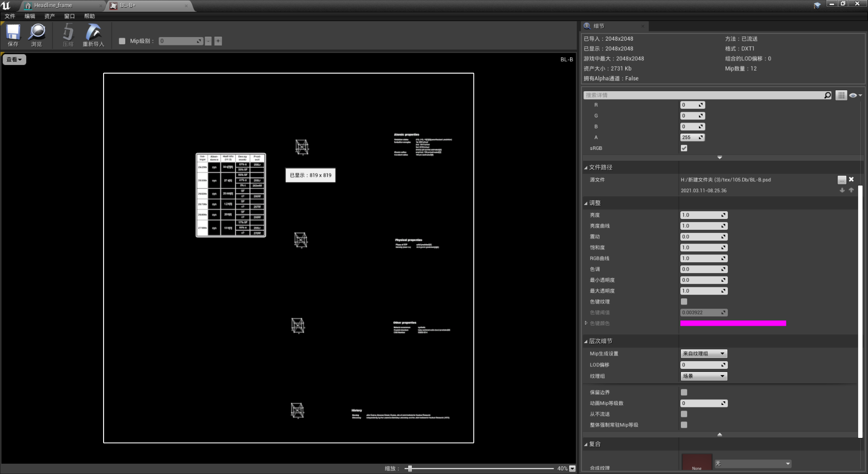Click the 亮度 value field
This screenshot has height=474, width=868.
pyautogui.click(x=704, y=215)
